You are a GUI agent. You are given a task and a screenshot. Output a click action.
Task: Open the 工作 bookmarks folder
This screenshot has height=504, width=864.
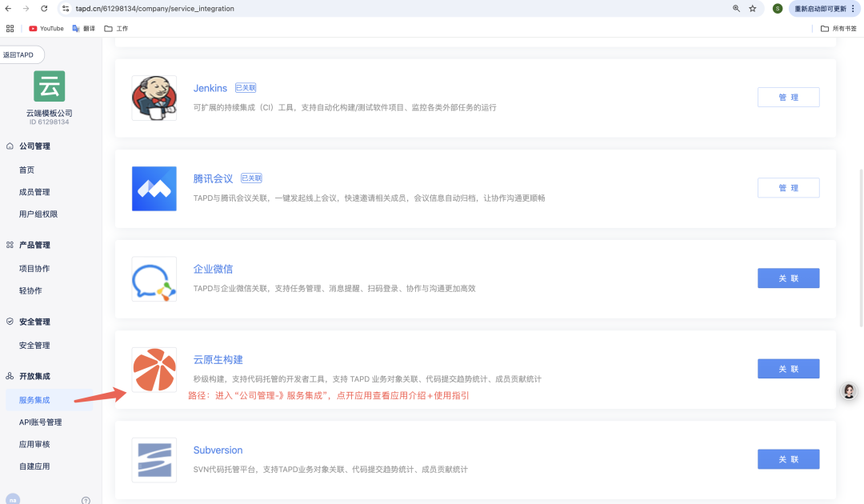tap(116, 28)
